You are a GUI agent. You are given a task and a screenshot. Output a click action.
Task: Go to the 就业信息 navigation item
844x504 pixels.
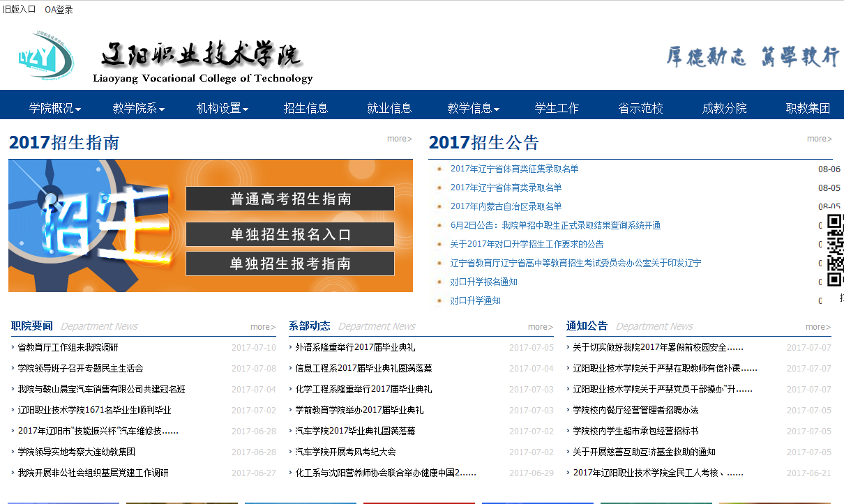point(390,108)
